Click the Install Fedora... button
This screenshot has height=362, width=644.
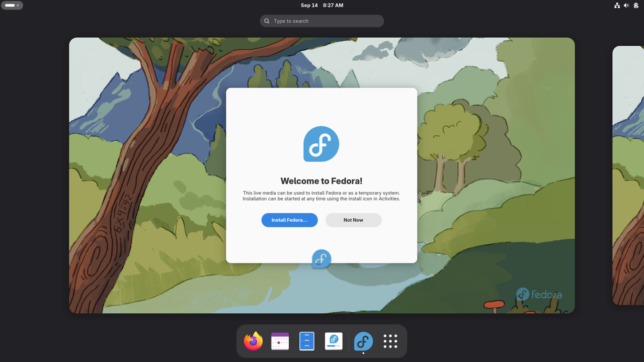pos(289,220)
